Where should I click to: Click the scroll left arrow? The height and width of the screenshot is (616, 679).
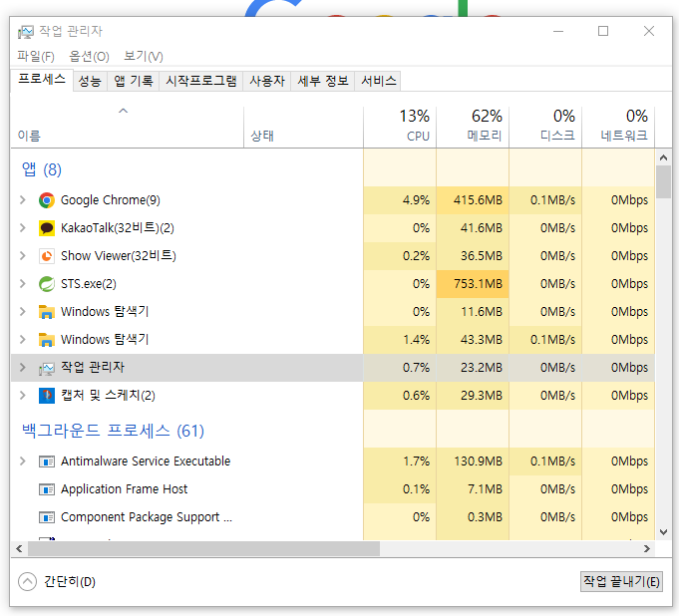point(19,549)
